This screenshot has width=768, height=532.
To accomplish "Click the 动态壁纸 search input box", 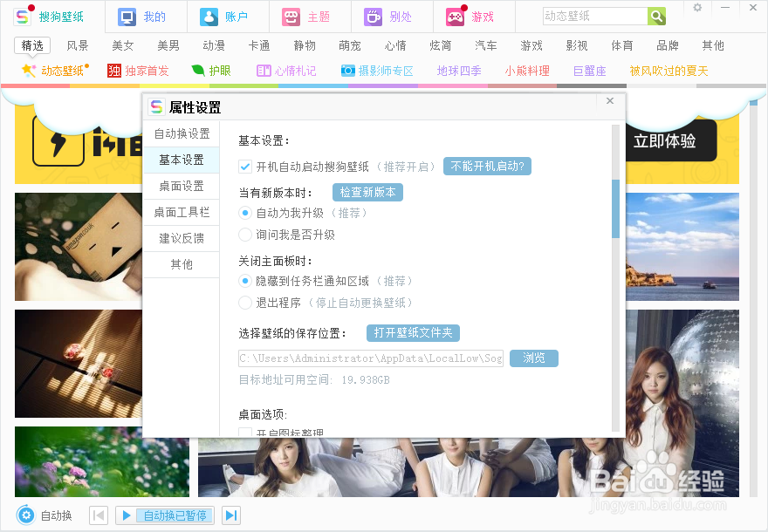I will [x=594, y=17].
